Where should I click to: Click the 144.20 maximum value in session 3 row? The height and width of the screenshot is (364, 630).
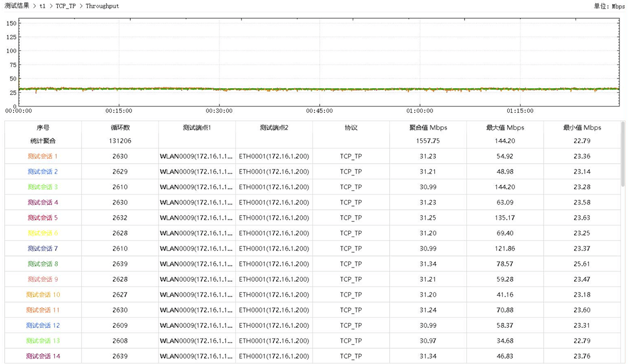point(505,187)
